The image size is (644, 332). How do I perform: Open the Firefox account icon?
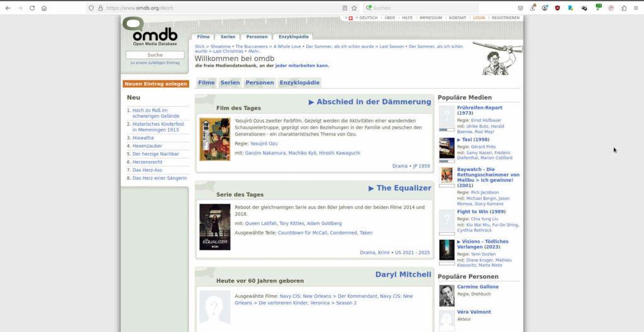pyautogui.click(x=545, y=8)
